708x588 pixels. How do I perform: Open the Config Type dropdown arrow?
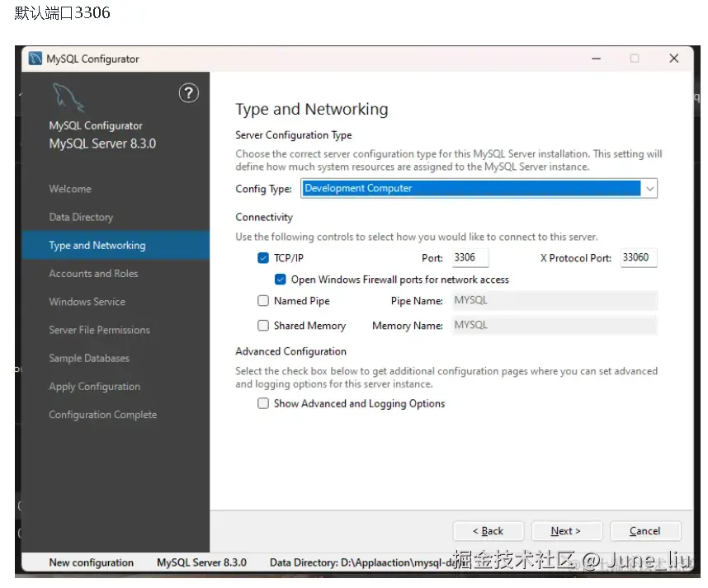tap(649, 189)
